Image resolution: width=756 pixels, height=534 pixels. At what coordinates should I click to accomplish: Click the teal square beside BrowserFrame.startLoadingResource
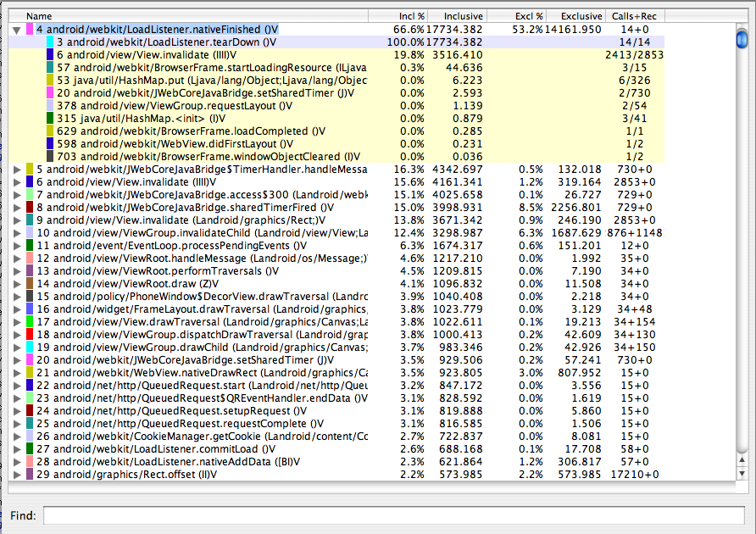pos(47,68)
